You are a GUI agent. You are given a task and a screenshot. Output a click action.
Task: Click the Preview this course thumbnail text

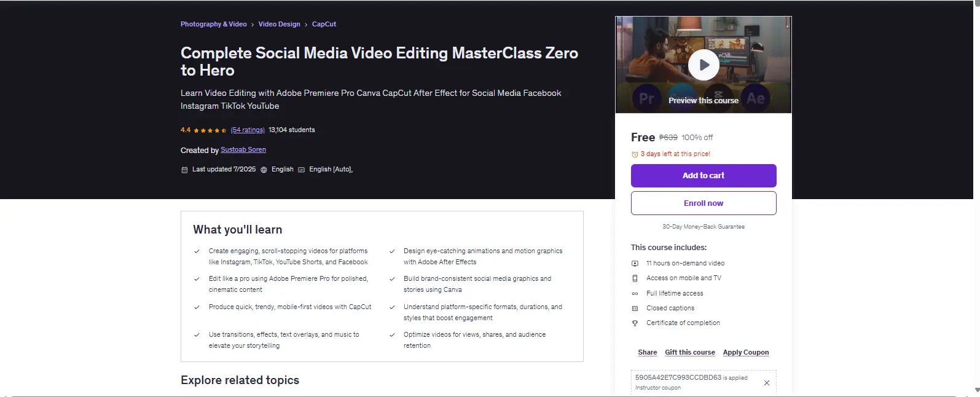(x=704, y=101)
